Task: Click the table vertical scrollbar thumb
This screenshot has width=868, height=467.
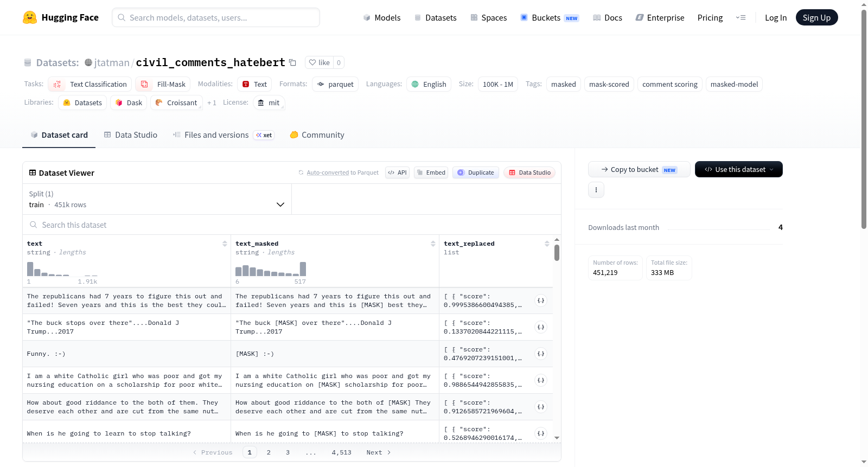Action: 557,253
